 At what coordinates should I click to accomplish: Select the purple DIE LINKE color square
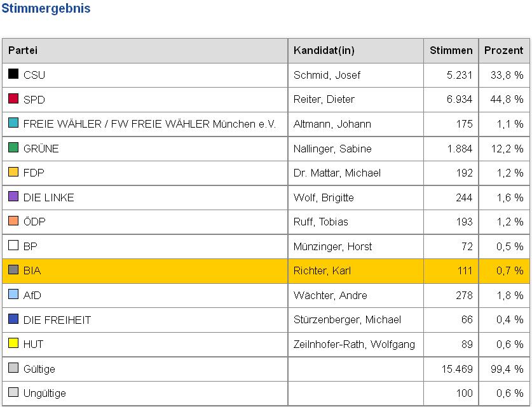coord(13,196)
